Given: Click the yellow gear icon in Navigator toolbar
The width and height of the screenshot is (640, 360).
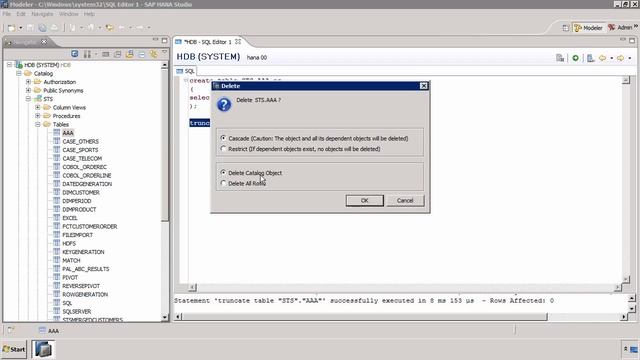Looking at the screenshot, I should pos(153,54).
